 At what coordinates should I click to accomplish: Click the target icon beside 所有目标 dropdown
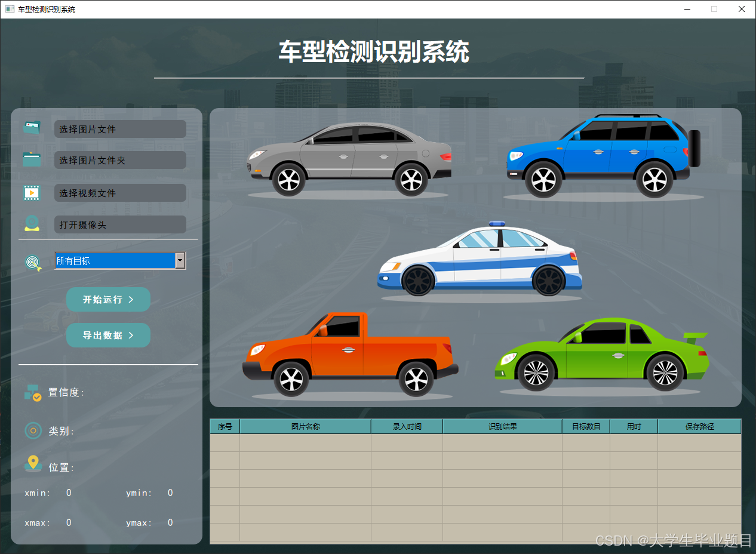coord(33,262)
